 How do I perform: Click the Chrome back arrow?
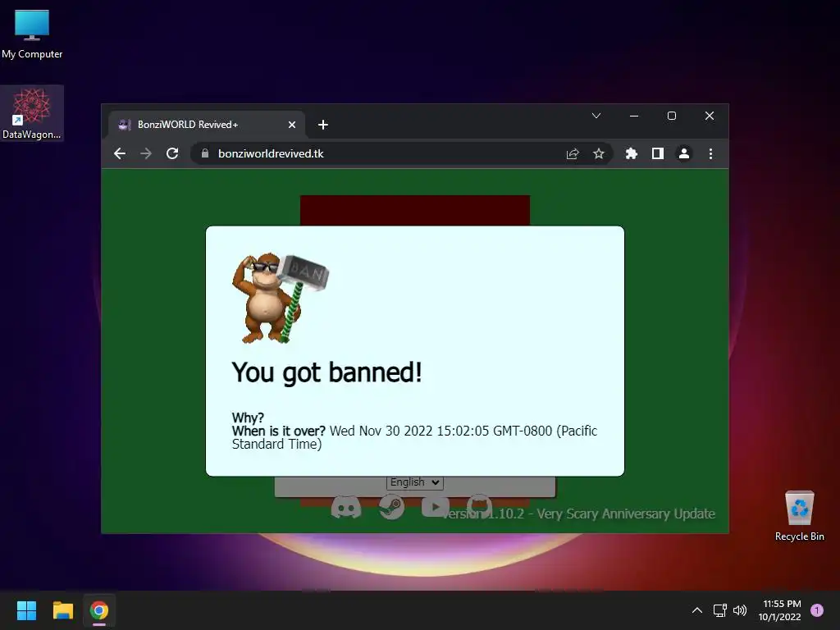(120, 153)
